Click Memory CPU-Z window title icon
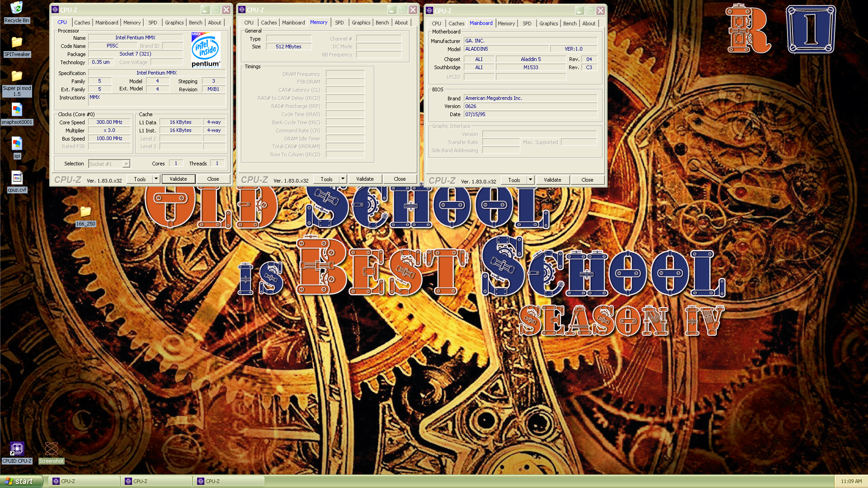Image resolution: width=868 pixels, height=488 pixels. click(x=242, y=9)
